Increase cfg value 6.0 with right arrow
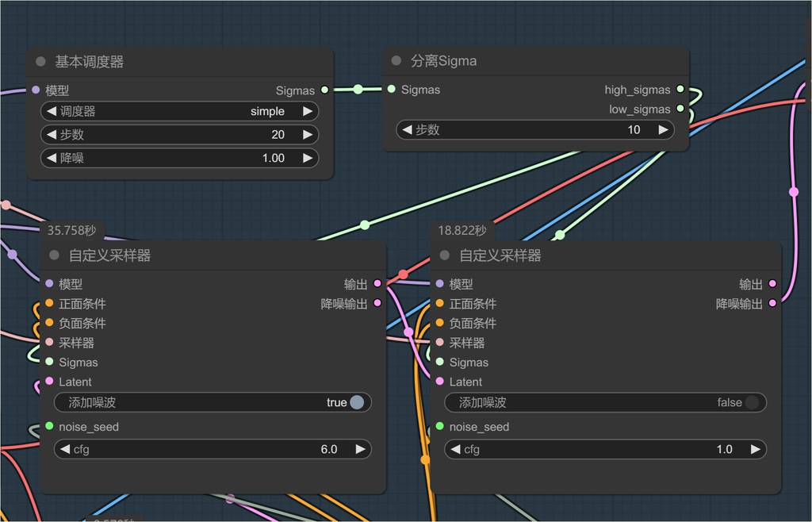Viewport: 812px width, 522px height. tap(360, 449)
